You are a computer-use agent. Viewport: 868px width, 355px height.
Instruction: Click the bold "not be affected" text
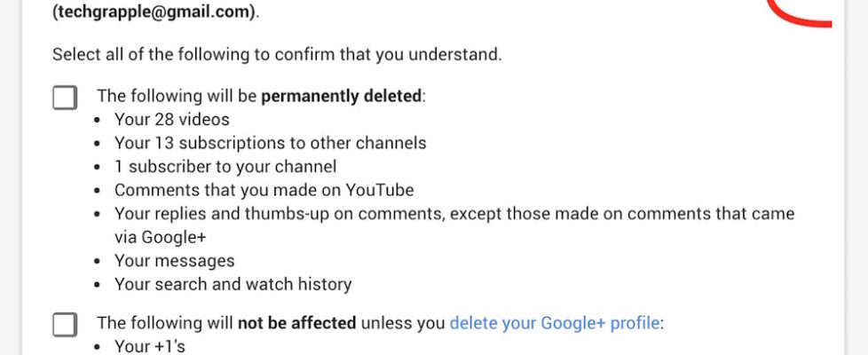tap(296, 323)
